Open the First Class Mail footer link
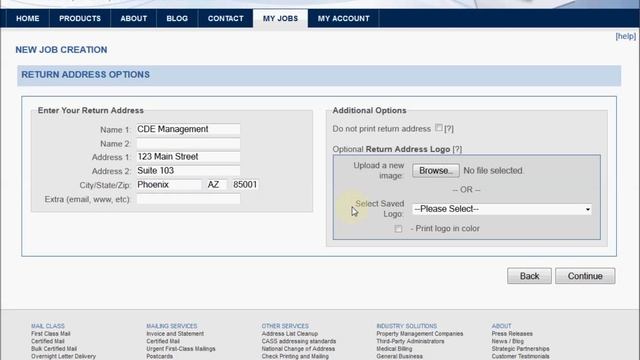 pyautogui.click(x=51, y=334)
